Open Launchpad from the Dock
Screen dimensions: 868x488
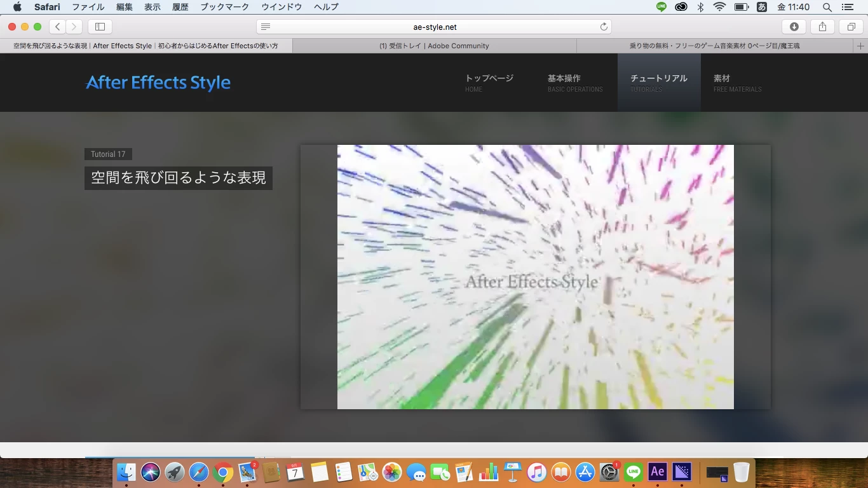point(175,472)
